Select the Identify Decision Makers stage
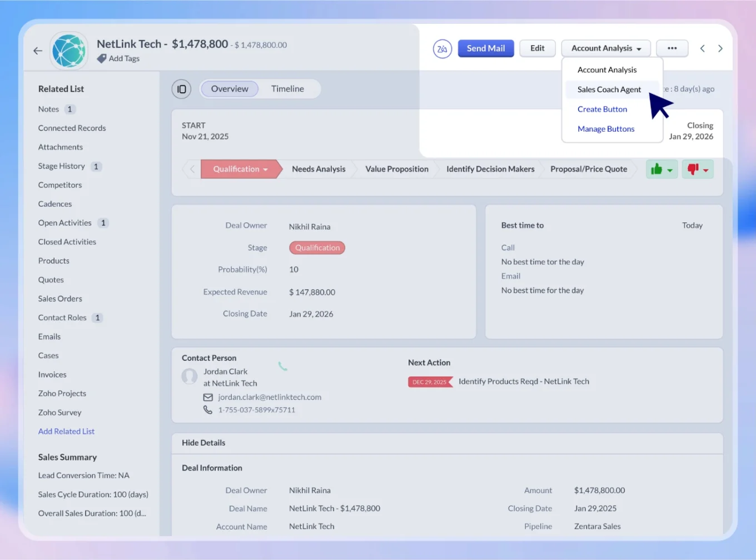Image resolution: width=756 pixels, height=560 pixels. 490,169
